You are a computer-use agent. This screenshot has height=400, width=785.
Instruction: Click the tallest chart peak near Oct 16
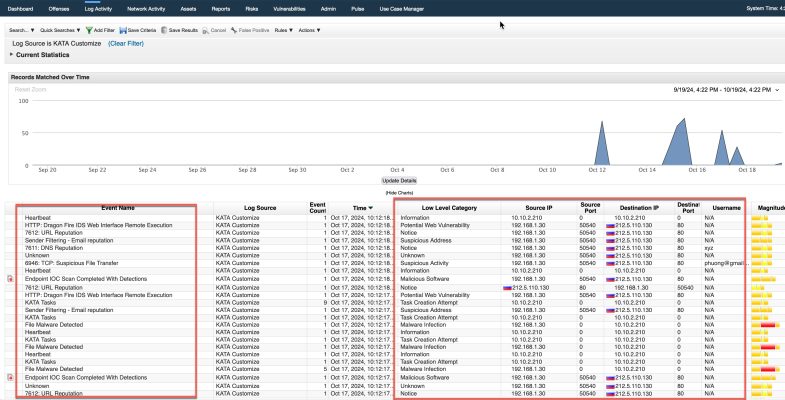[684, 120]
